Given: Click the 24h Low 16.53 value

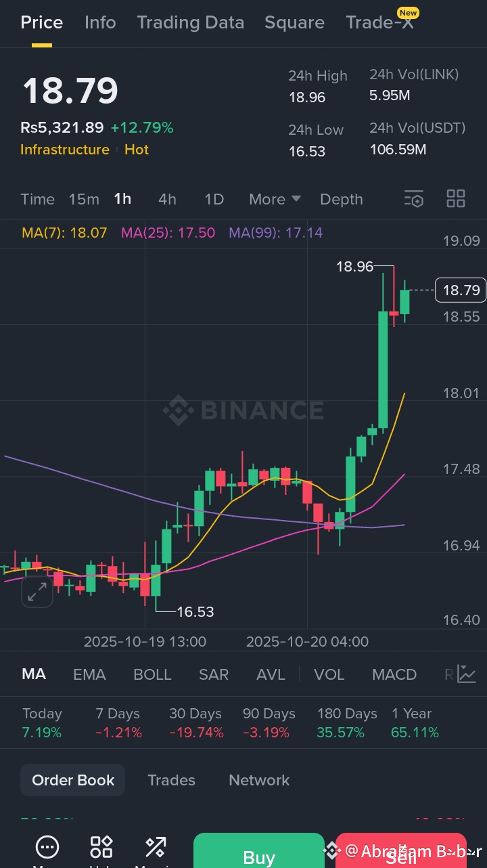Looking at the screenshot, I should click(x=307, y=152).
